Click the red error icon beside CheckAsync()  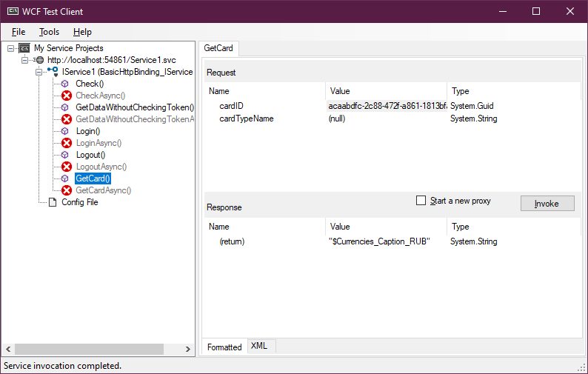click(x=67, y=96)
